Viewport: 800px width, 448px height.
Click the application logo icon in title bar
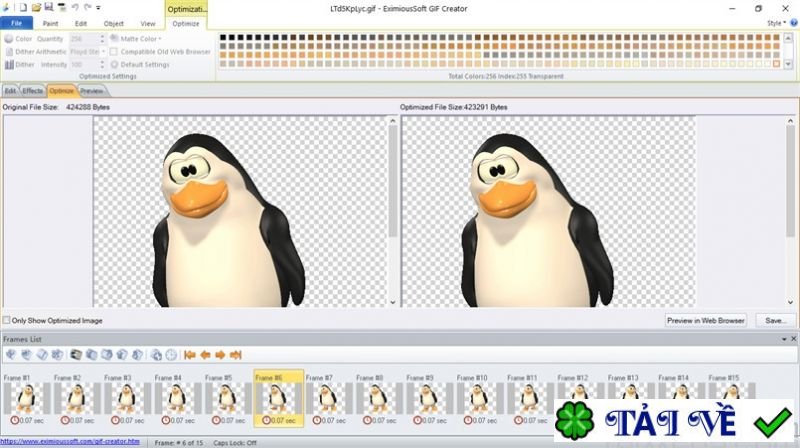pos(6,8)
